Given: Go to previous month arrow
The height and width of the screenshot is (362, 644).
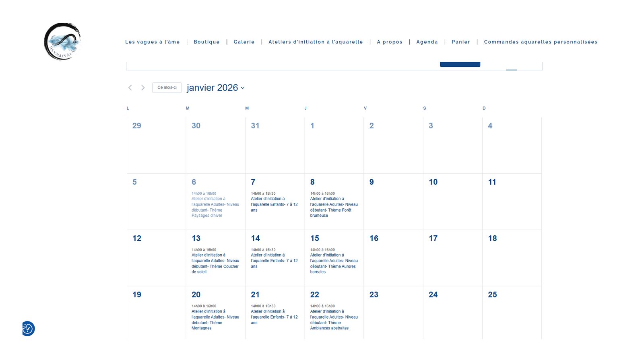Looking at the screenshot, I should point(130,88).
